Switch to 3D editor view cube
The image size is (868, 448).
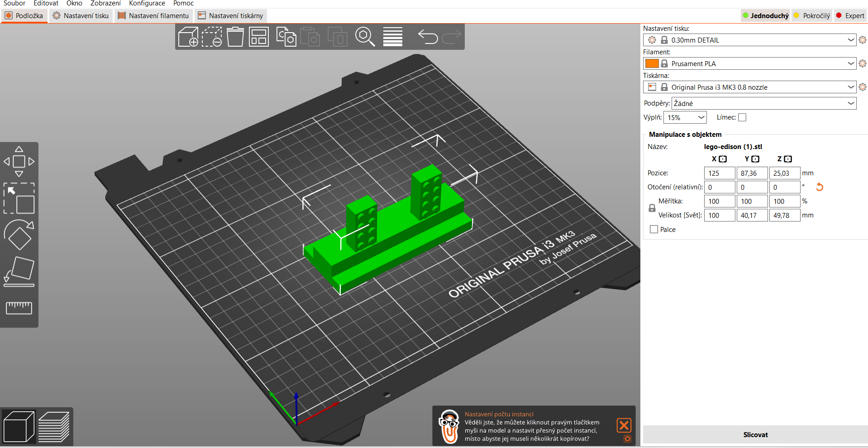[x=19, y=426]
